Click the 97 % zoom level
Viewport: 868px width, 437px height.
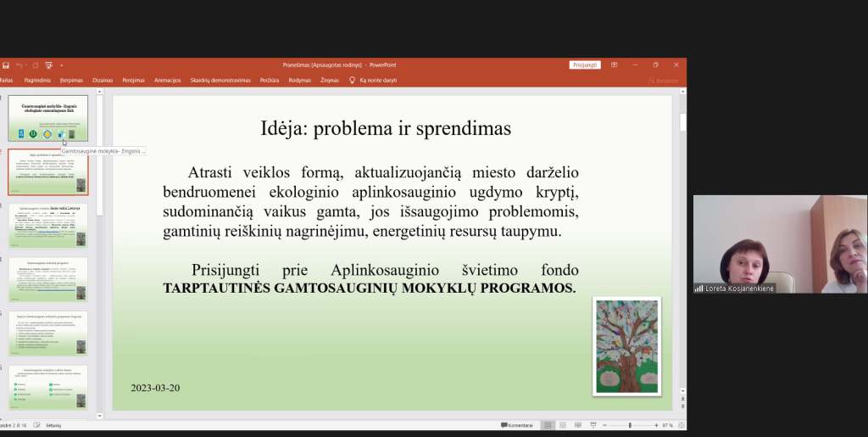coord(667,425)
